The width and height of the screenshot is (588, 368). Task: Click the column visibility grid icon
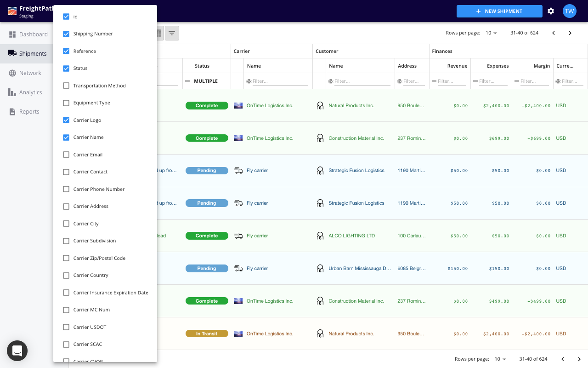tap(159, 33)
